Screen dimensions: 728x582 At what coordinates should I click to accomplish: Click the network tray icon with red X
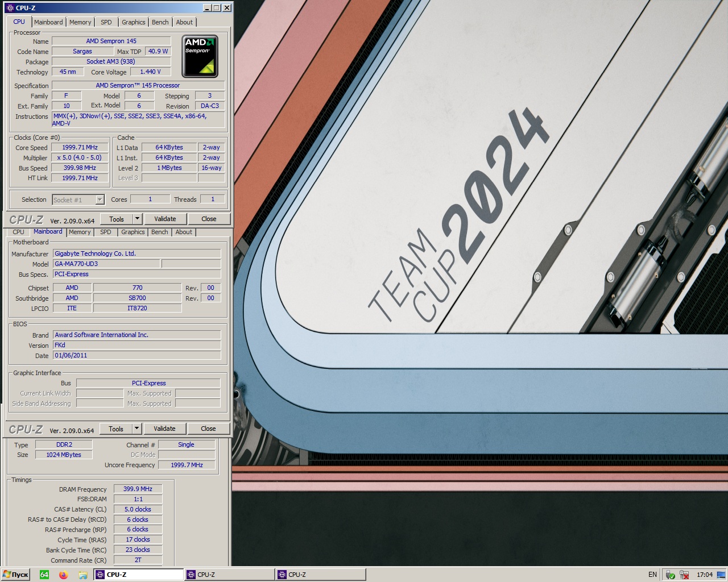[x=684, y=575]
